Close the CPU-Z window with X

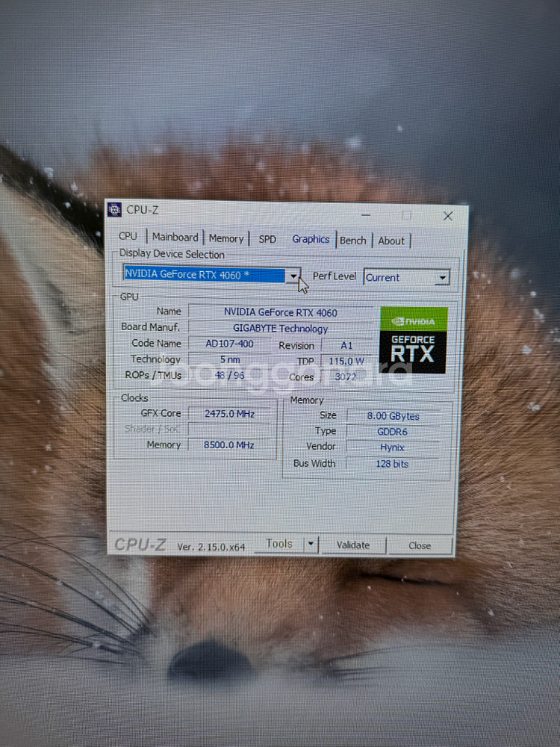point(447,216)
